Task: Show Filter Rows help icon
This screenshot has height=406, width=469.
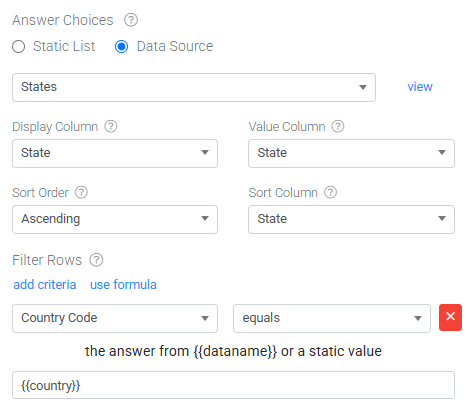Action: [x=96, y=260]
